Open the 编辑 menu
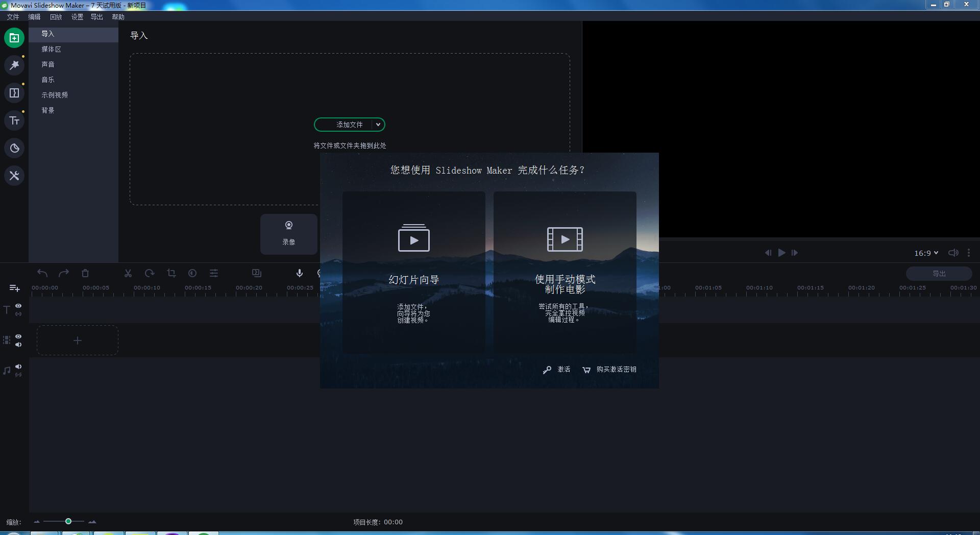 pyautogui.click(x=34, y=17)
